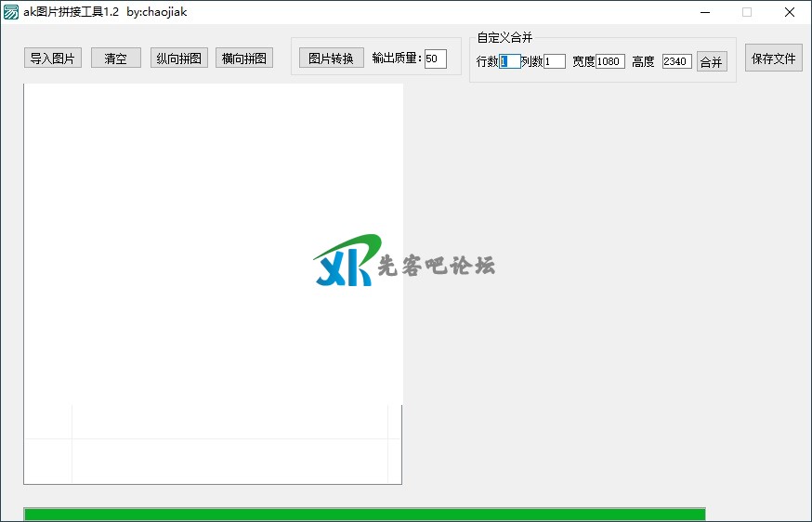Focus the 输出质量 quality field

point(436,59)
